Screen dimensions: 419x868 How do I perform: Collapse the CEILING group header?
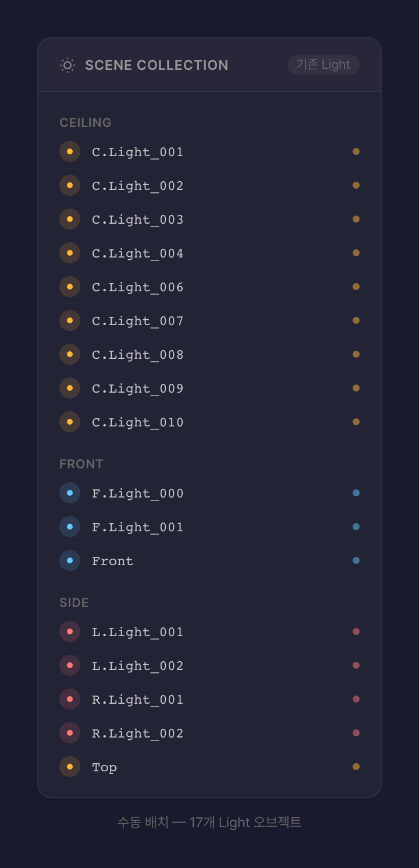click(86, 122)
